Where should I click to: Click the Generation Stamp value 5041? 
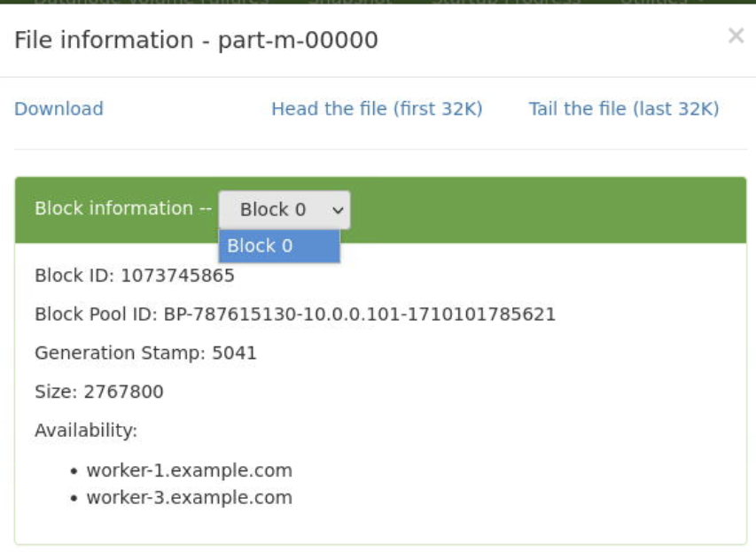coord(234,352)
